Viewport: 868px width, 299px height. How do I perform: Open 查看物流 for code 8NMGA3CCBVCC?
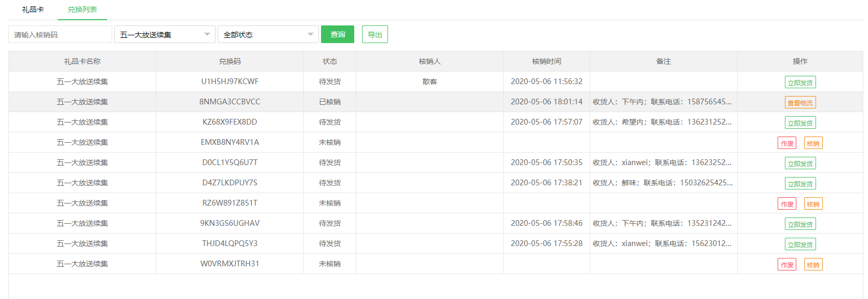[x=800, y=103]
